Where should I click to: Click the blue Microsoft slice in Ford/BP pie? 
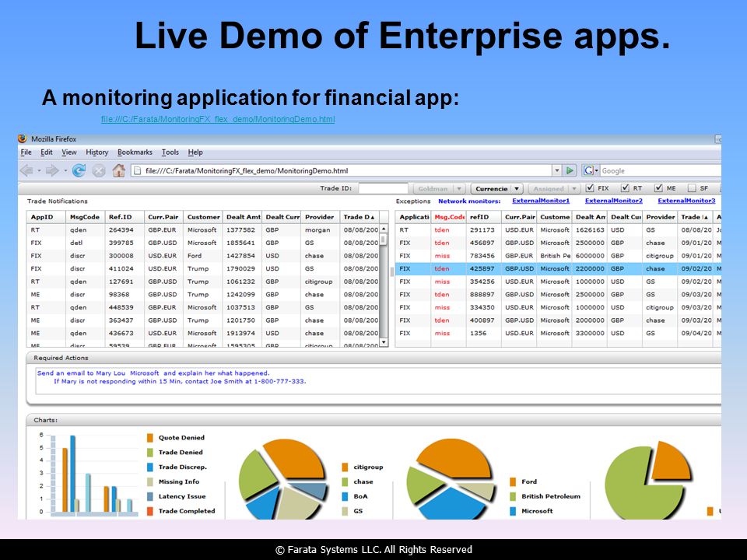coord(451,504)
